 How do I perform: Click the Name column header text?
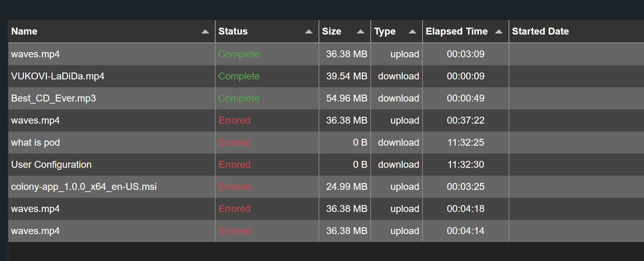[x=24, y=31]
